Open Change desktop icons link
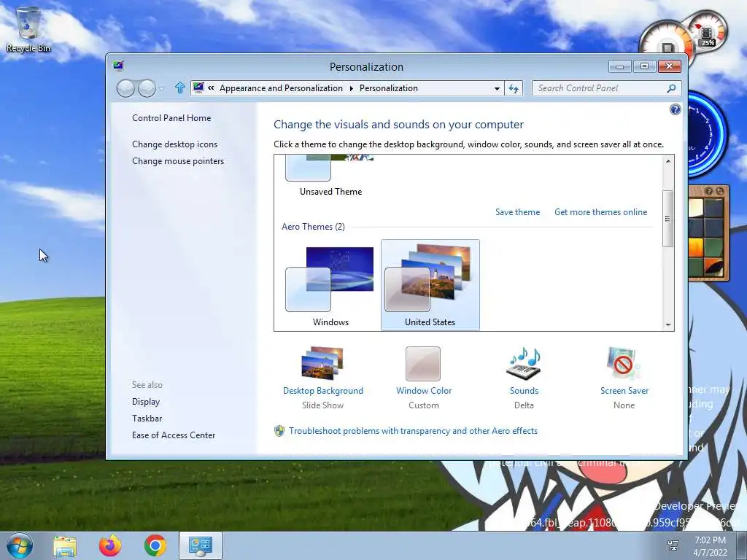747x560 pixels. coord(175,144)
